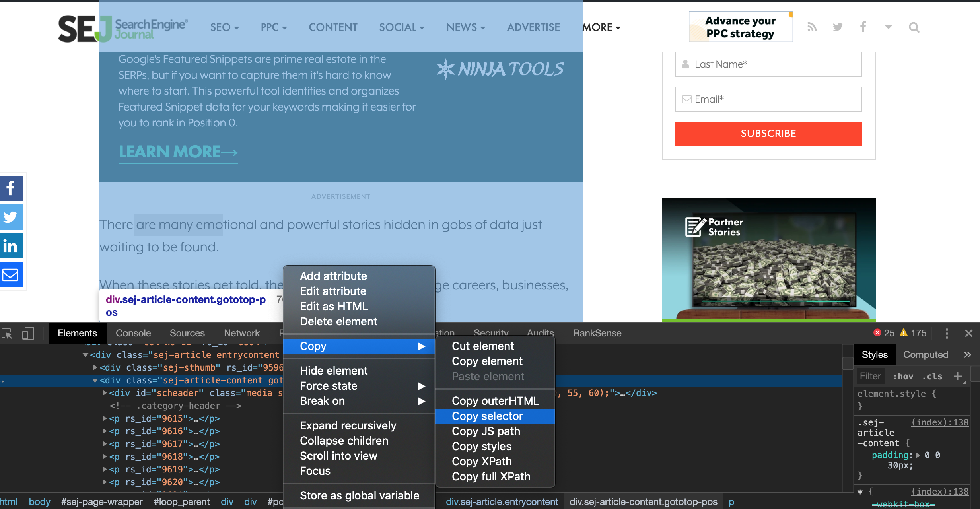Click the RSS feed icon in header

click(x=812, y=27)
